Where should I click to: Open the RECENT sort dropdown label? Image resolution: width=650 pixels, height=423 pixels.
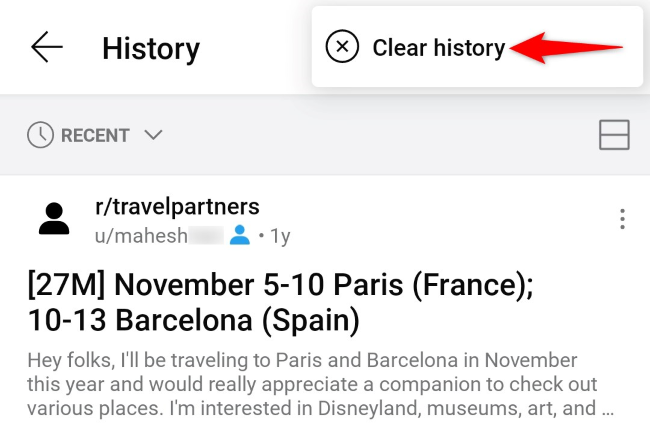95,135
